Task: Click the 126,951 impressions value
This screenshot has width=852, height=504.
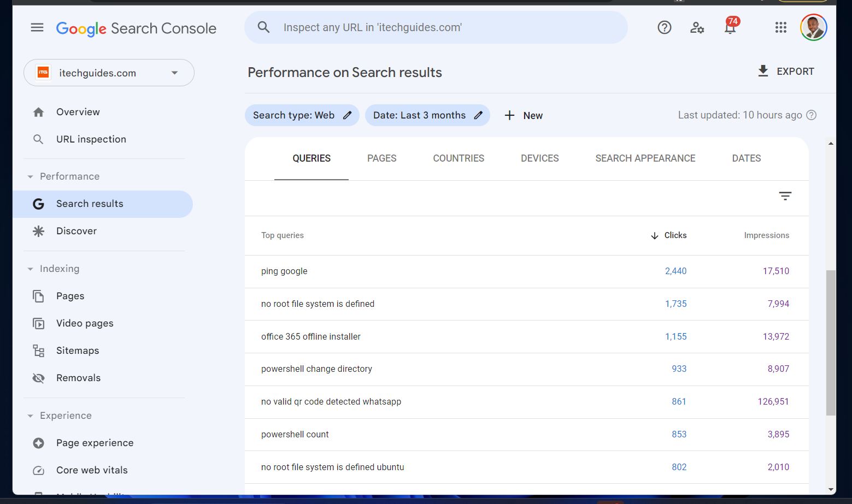Action: (x=773, y=402)
